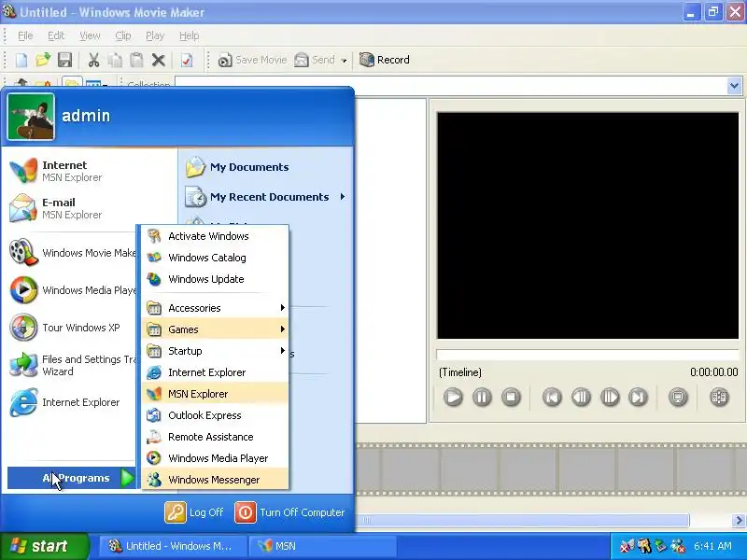Click the Log Off button
Viewport: 747px width, 560px height.
[194, 512]
